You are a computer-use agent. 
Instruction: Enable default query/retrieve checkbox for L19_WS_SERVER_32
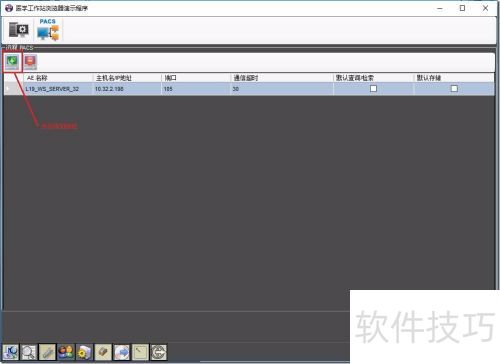pyautogui.click(x=373, y=89)
